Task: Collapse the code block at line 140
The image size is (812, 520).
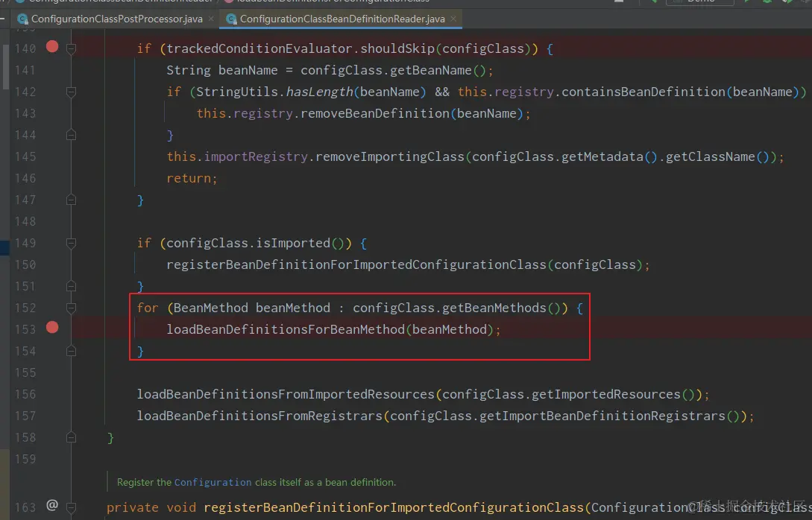Action: pyautogui.click(x=72, y=48)
